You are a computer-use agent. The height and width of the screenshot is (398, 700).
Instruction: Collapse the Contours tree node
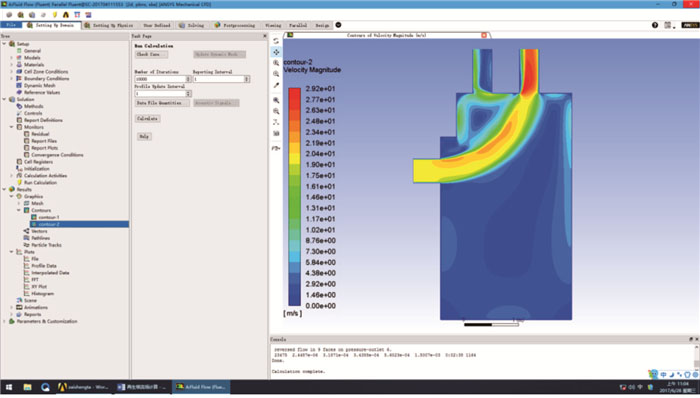click(19, 210)
